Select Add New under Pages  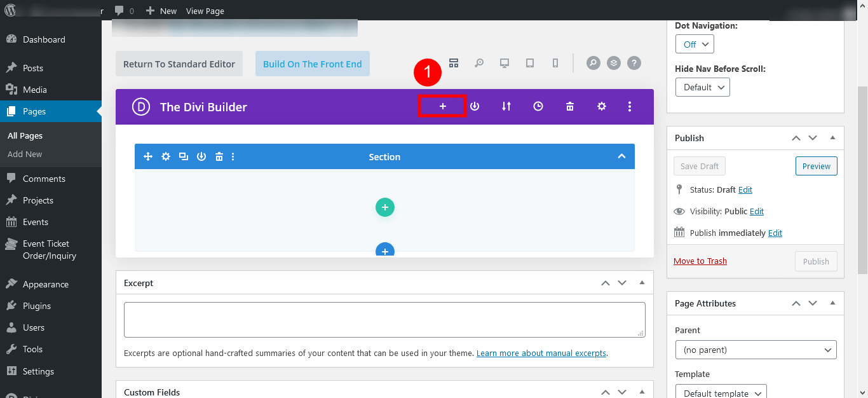(25, 154)
